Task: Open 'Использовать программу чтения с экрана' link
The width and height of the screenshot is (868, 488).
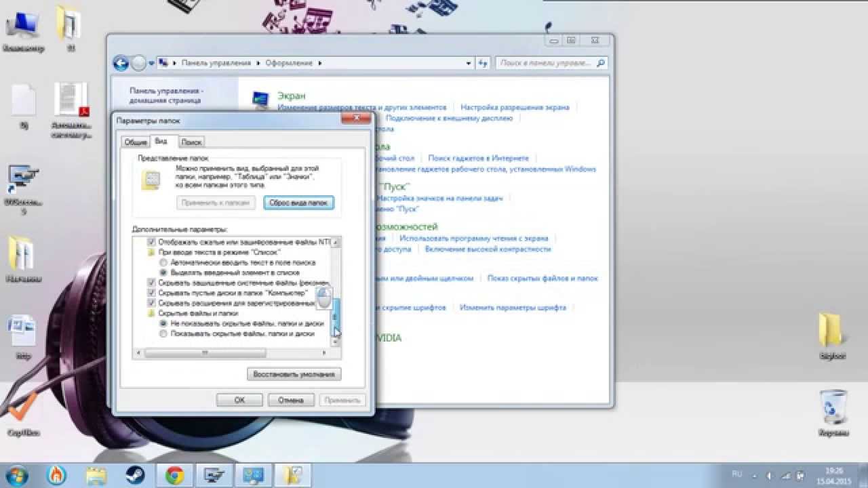Action: coord(474,239)
